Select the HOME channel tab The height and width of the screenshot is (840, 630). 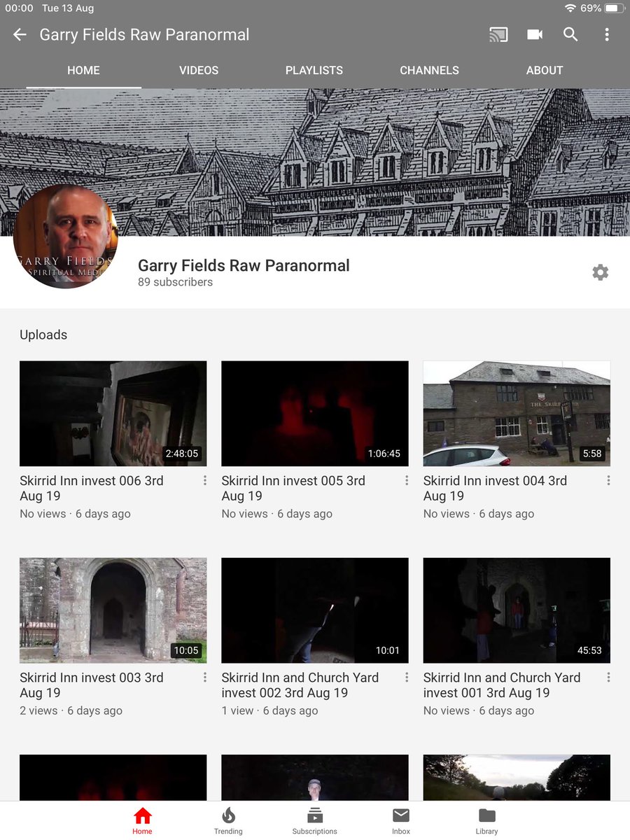83,71
